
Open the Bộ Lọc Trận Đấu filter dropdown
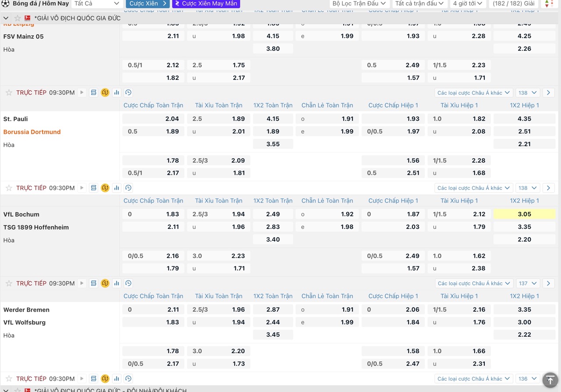[x=359, y=4]
